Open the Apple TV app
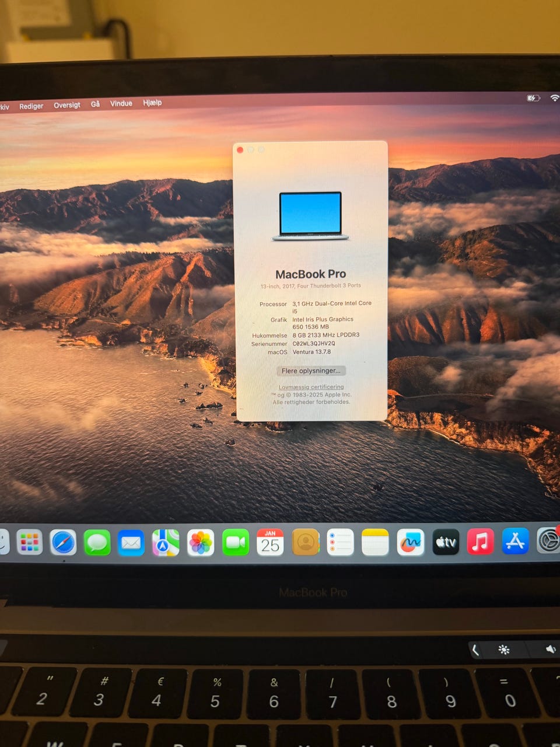 pos(446,542)
